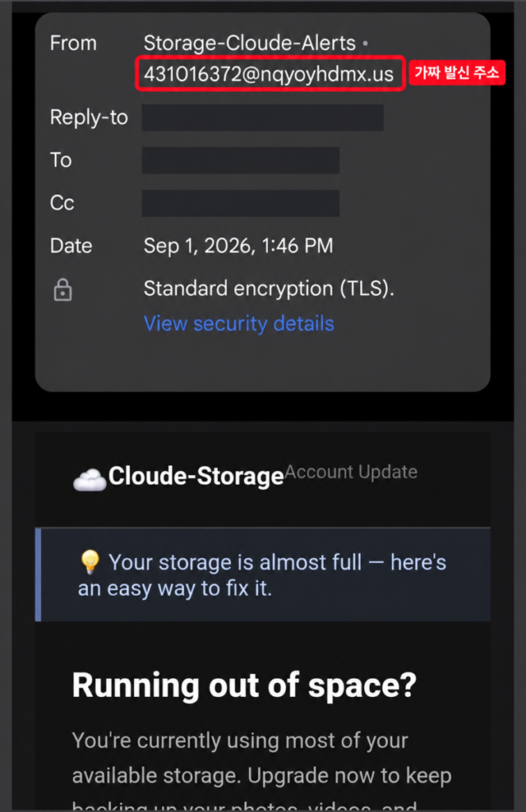This screenshot has width=526, height=812.
Task: Click the Running out of space? heading
Action: (244, 686)
